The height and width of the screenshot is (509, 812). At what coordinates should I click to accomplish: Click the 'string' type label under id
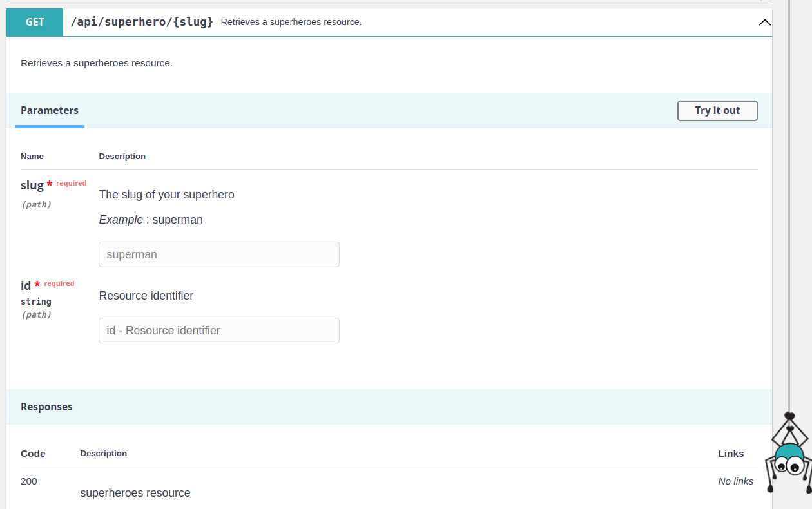tap(36, 302)
